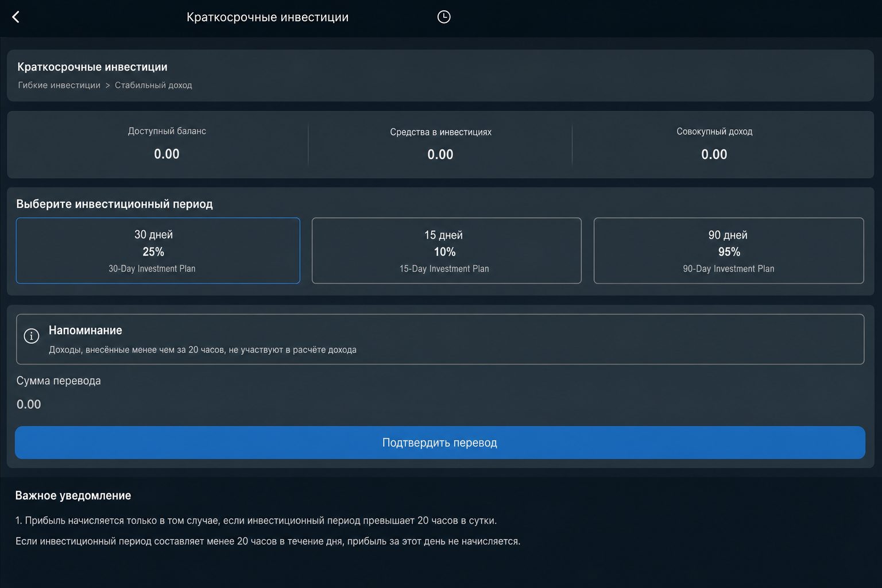
Task: Click the bold Краткосрочные инвестиции card heading
Action: [92, 67]
